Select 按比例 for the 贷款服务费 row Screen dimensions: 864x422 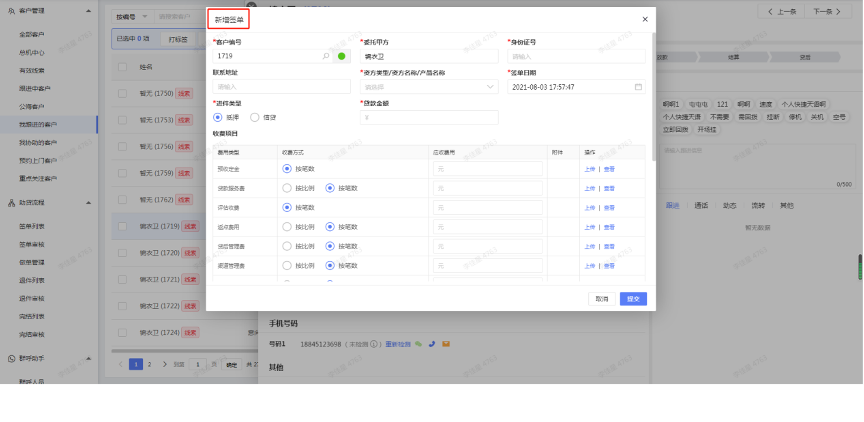tap(287, 188)
